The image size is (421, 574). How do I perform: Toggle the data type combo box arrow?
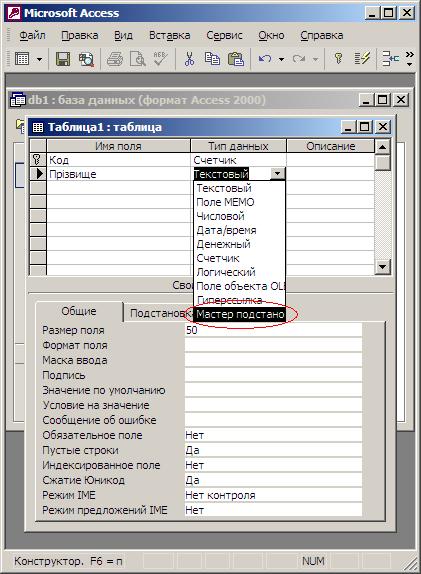point(277,174)
